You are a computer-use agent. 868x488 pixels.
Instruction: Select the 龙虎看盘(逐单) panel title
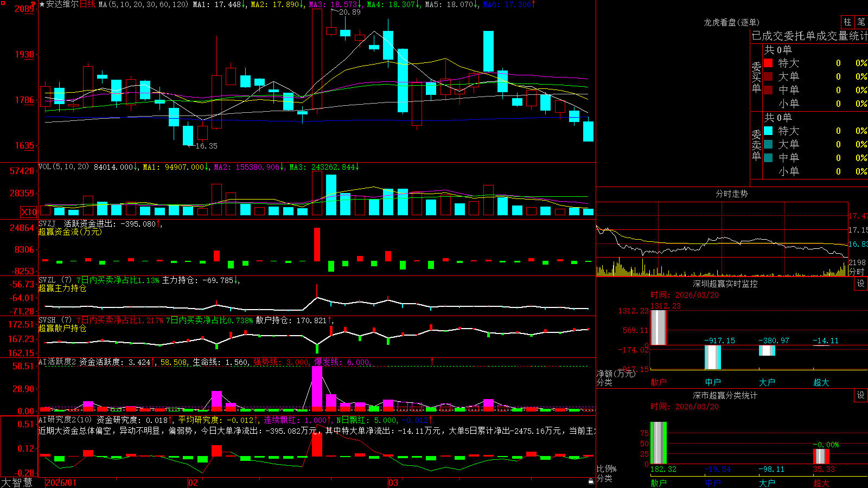coord(731,22)
